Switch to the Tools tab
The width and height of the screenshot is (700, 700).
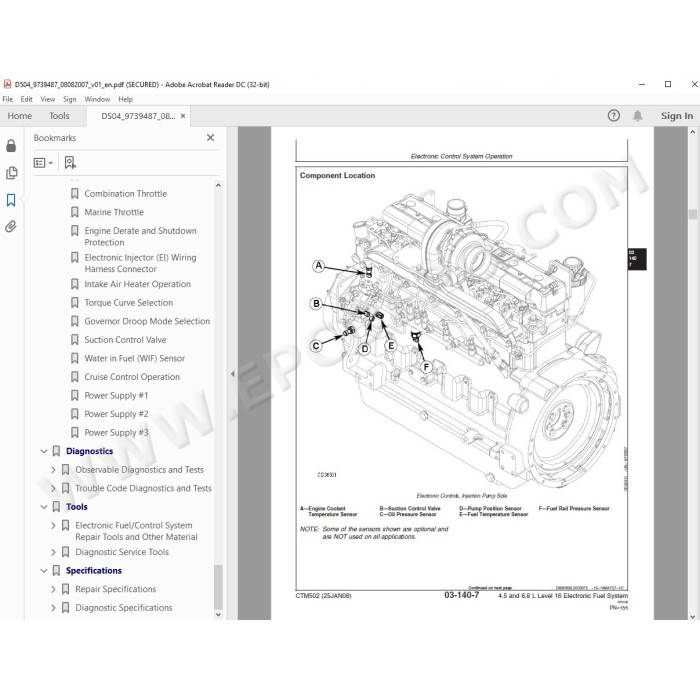tap(59, 116)
